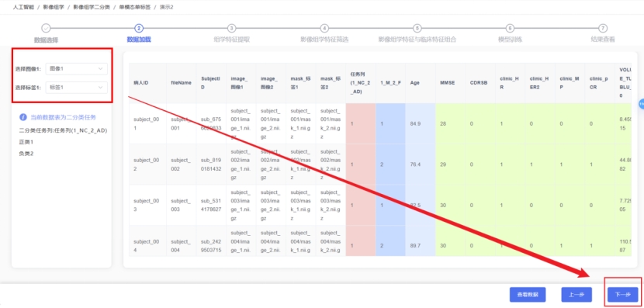Open the 选择标签1 dropdown

(x=76, y=88)
